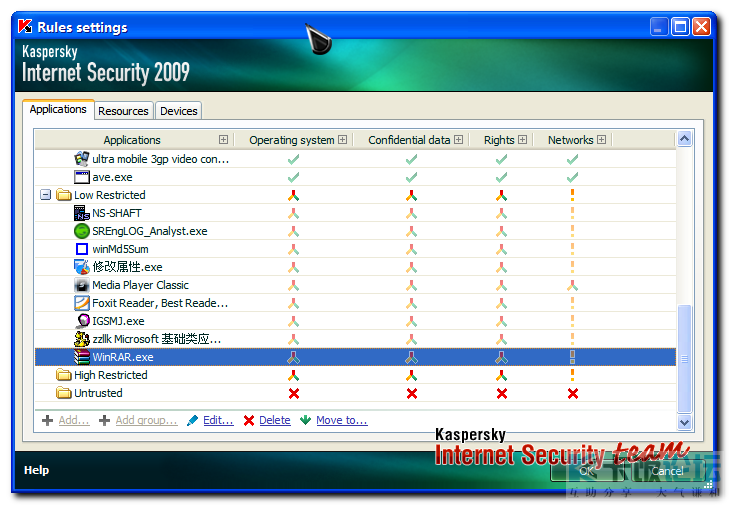This screenshot has width=729, height=505.
Task: Click Media Player Classic Networks rule icon
Action: pyautogui.click(x=572, y=285)
